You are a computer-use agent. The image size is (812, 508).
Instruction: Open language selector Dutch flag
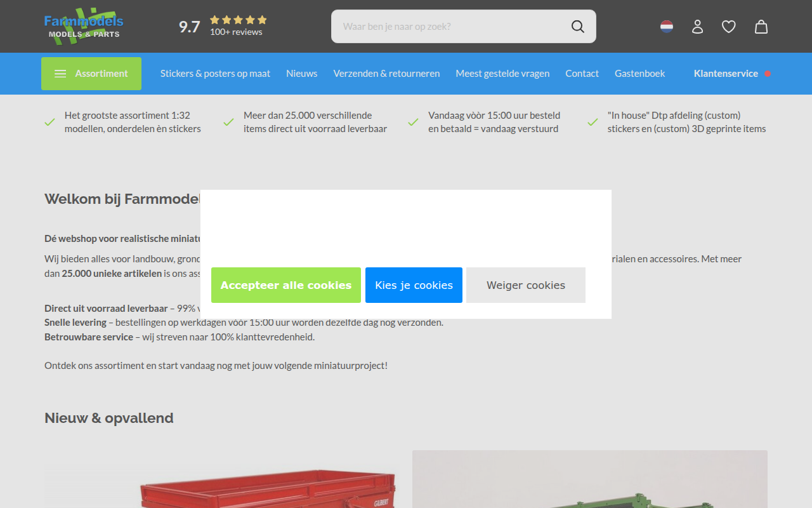(x=666, y=27)
